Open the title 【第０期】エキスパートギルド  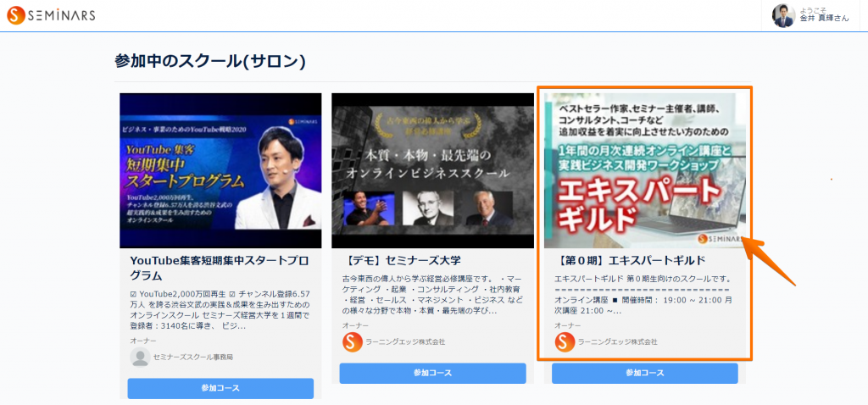630,261
